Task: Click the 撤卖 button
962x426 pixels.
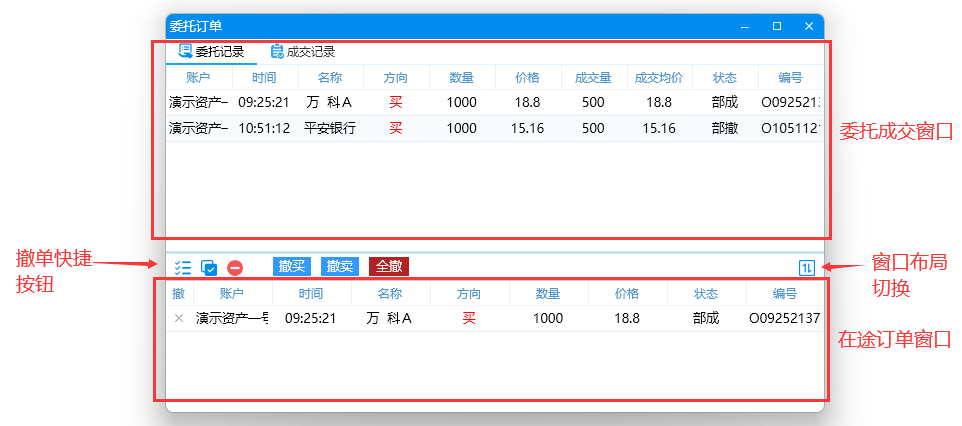Action: pyautogui.click(x=339, y=266)
